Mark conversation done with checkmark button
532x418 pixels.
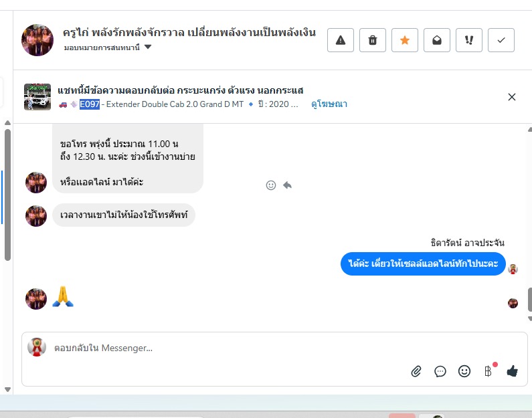tap(501, 40)
